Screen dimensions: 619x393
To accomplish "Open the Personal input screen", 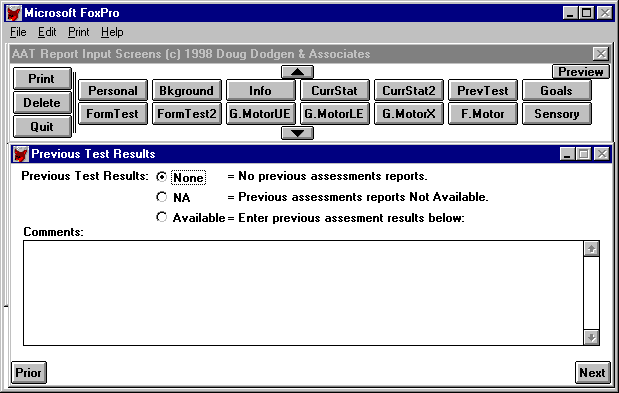I will coord(113,90).
